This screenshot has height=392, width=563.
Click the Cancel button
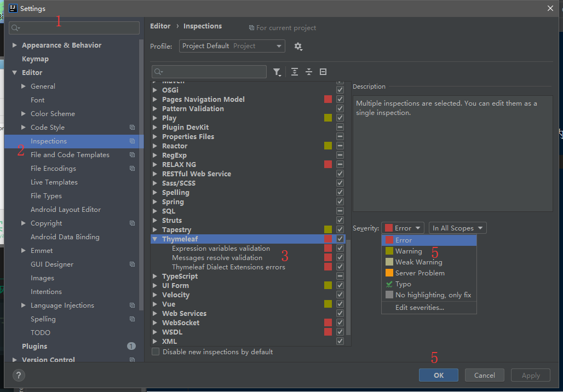(484, 375)
